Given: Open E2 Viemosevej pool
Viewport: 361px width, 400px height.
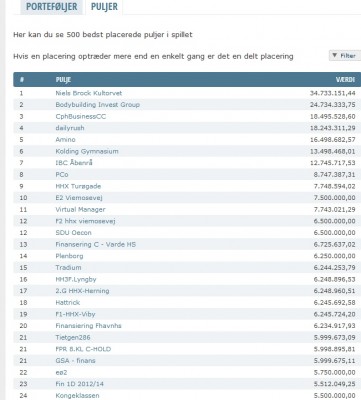Looking at the screenshot, I should click(x=79, y=198).
